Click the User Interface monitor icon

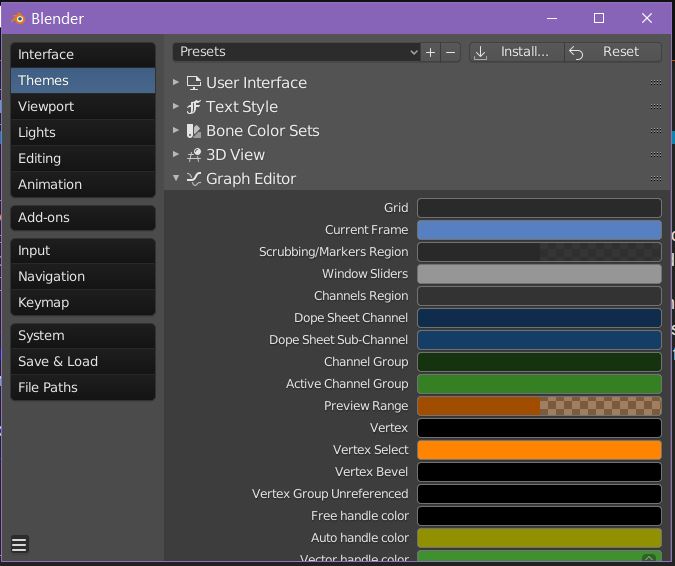pos(194,83)
